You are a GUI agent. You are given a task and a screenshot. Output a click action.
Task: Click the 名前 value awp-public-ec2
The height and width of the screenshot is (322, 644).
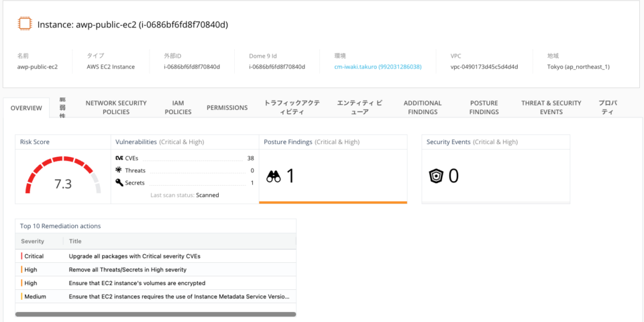point(38,66)
